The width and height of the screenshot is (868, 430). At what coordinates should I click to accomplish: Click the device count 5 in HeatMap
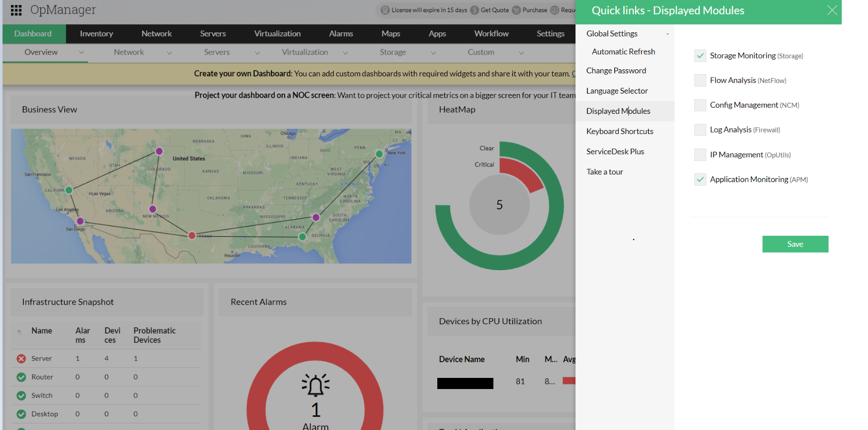(x=499, y=205)
